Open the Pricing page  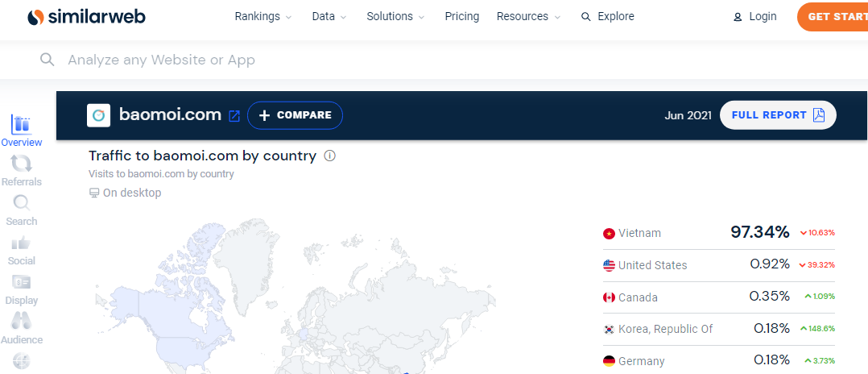click(461, 16)
